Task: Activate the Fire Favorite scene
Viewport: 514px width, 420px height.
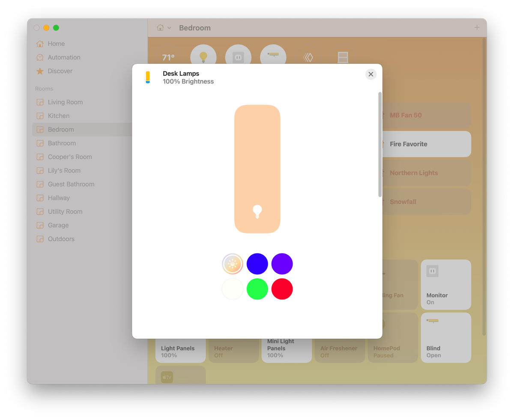Action: coord(424,144)
